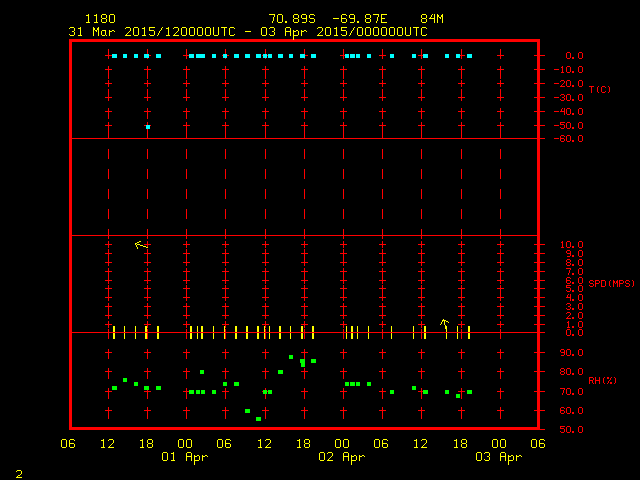
Task: Select the UTC date range title line
Action: 247,31
